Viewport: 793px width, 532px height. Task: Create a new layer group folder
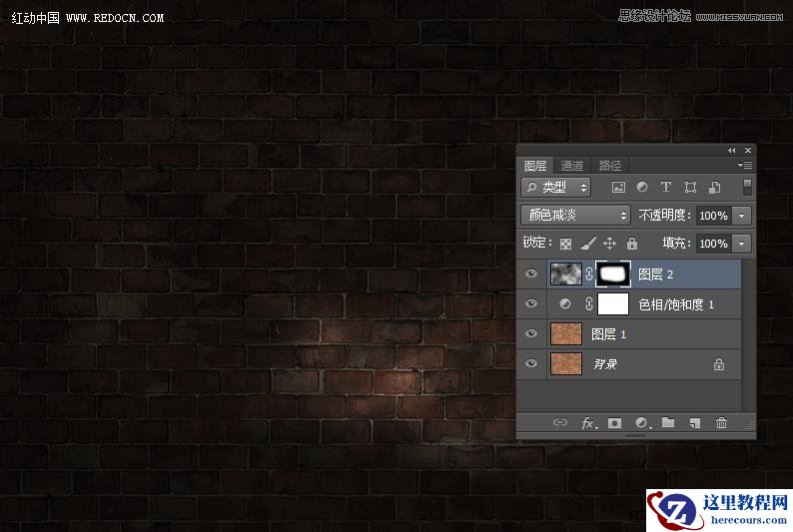tap(668, 422)
